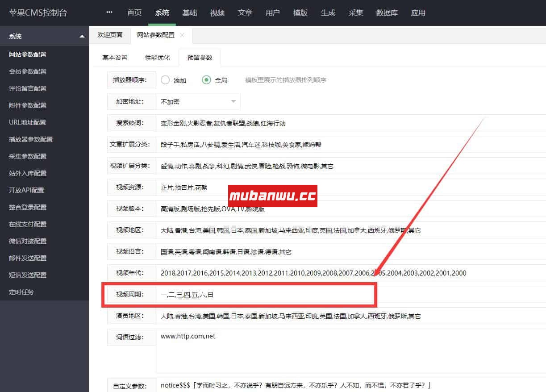Open the 用户 top menu
Image resolution: width=546 pixels, height=392 pixels.
click(273, 13)
